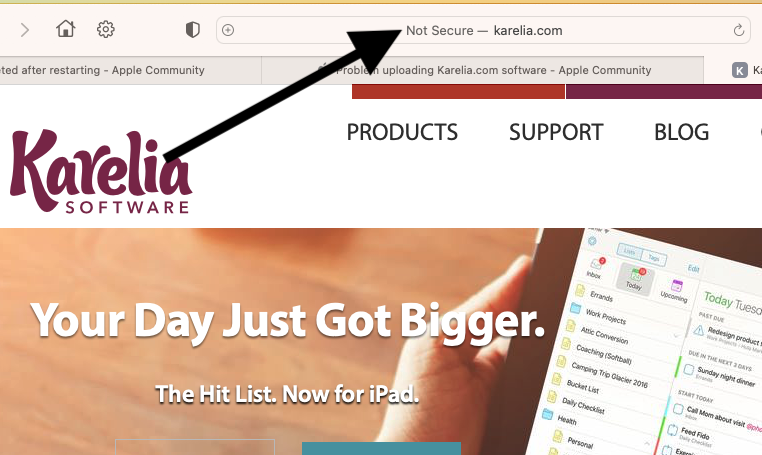Go forward with the browser arrow

(25, 30)
